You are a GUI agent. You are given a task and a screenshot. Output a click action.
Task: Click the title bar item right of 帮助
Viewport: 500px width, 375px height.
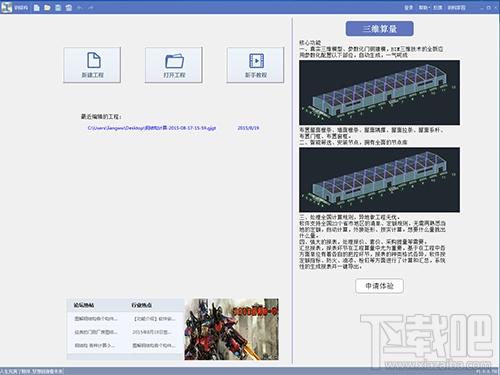tap(438, 7)
